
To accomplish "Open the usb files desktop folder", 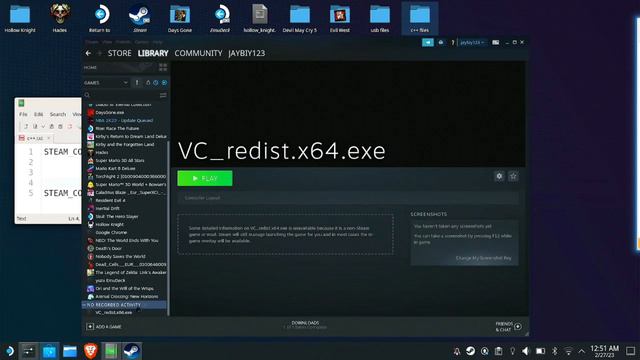I will click(x=380, y=18).
